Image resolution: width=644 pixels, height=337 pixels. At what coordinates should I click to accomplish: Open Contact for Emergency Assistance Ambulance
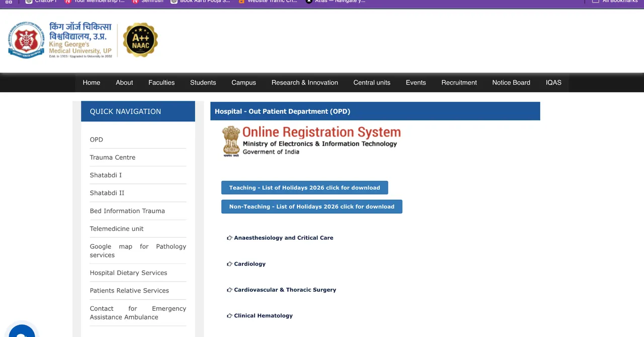[138, 313]
